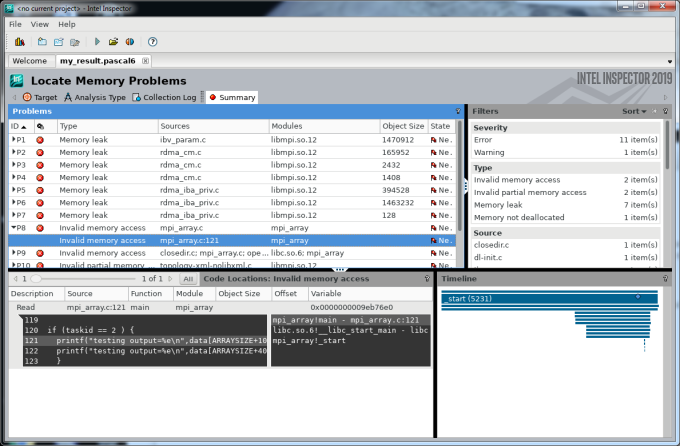Expand problem P7 row
Screen dimensions: 680x446
[13, 215]
